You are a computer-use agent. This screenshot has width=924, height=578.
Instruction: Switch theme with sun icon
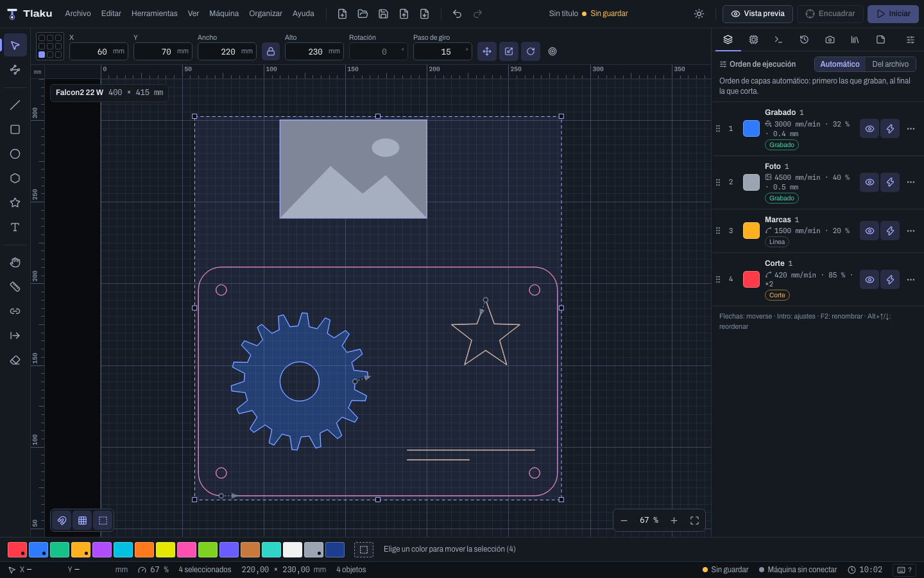click(699, 13)
